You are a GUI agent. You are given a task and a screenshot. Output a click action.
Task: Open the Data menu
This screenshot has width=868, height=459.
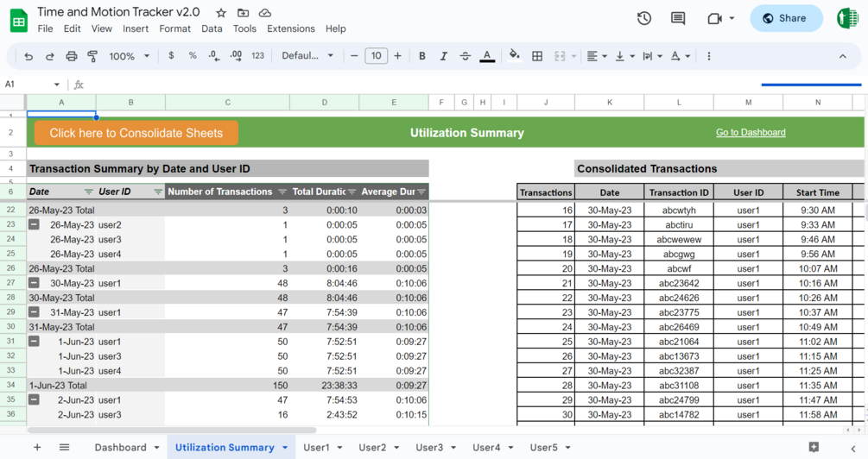(x=212, y=28)
